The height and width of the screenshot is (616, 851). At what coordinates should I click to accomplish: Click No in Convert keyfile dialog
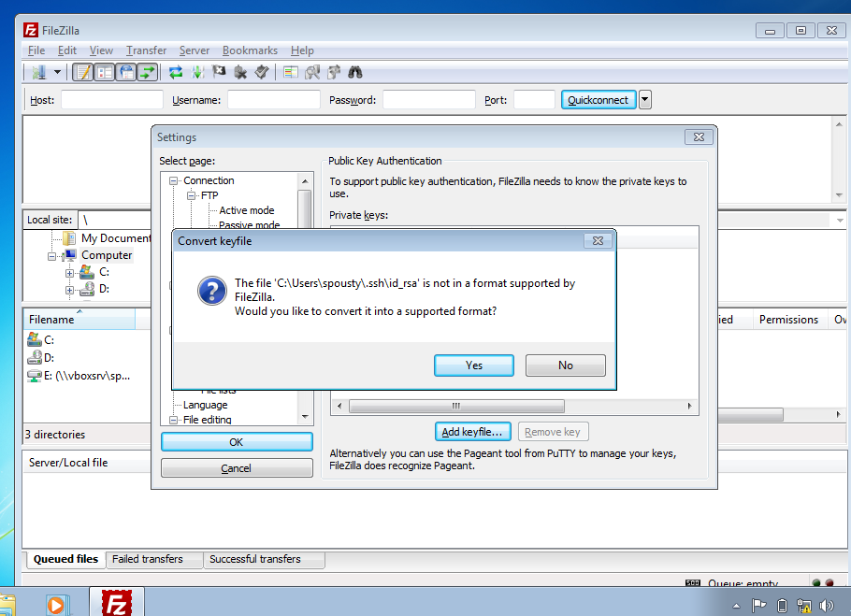[565, 365]
